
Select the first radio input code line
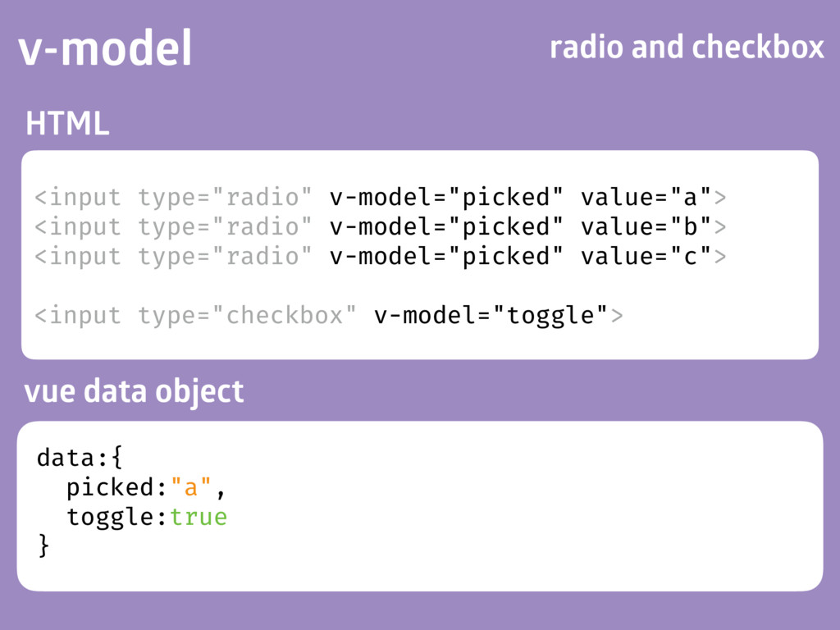pyautogui.click(x=381, y=197)
